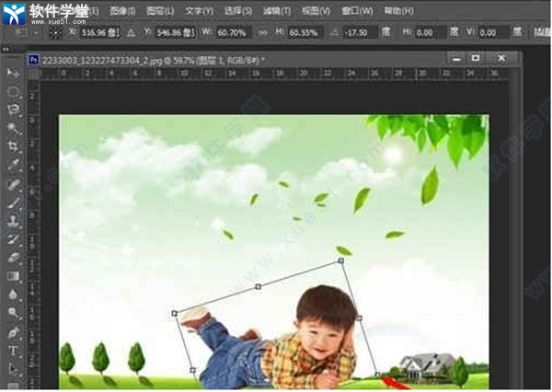Open the 图层(L) Layer menu
552x392 pixels.
157,11
